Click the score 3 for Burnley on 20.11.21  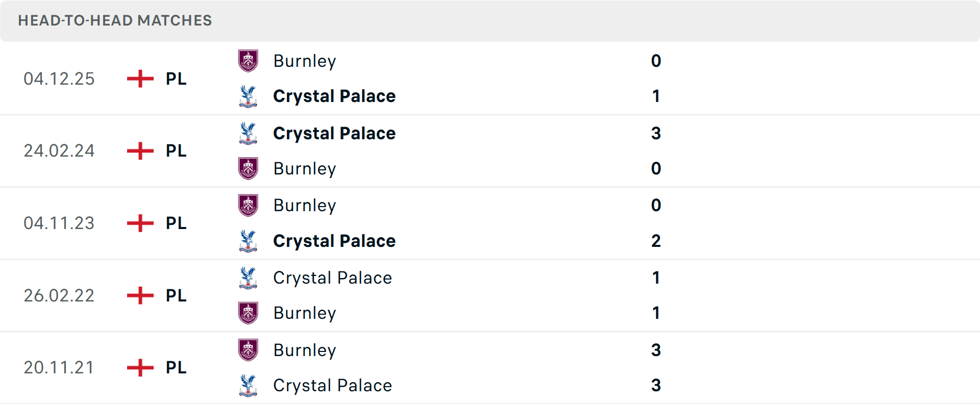(x=656, y=350)
